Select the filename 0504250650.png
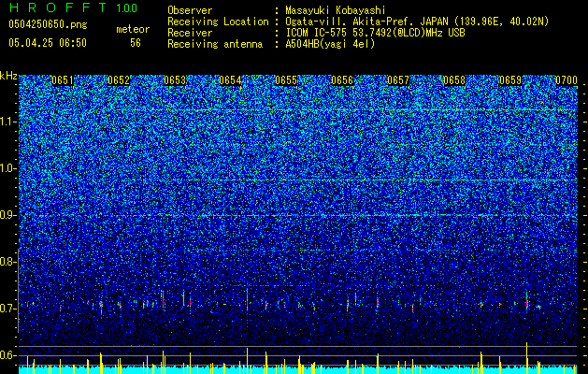The width and height of the screenshot is (588, 374). 48,24
